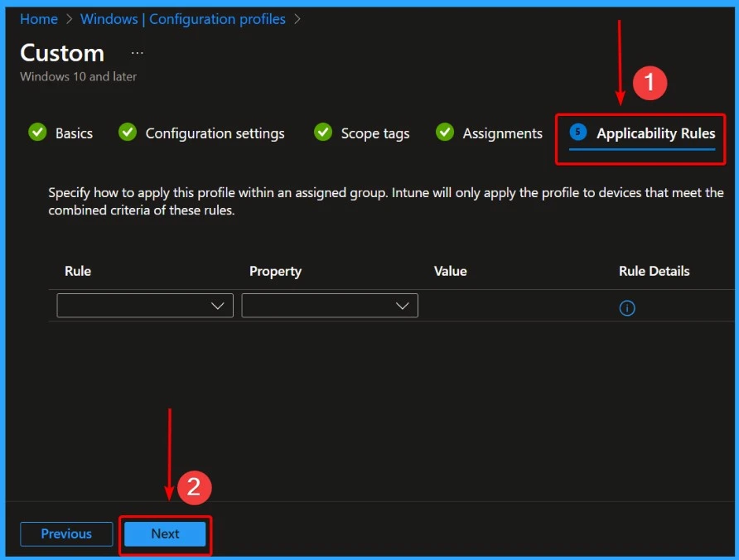Open the Scope tags step label
Viewport: 739px width, 560px height.
click(375, 133)
